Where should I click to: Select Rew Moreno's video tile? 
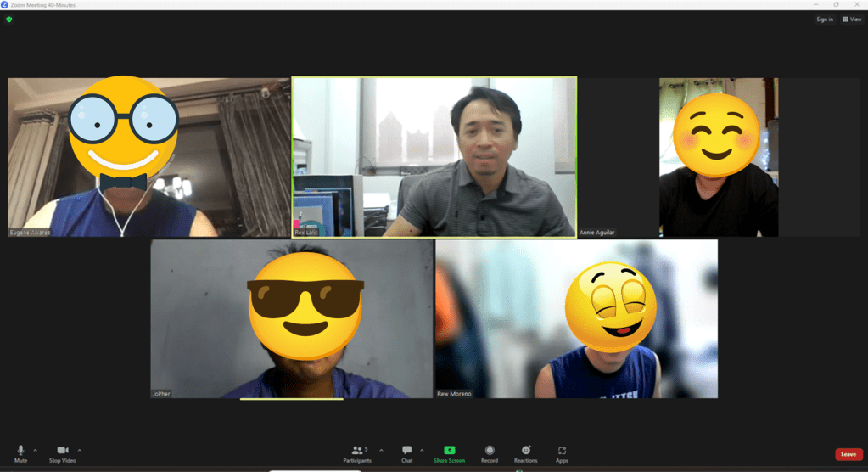click(576, 318)
